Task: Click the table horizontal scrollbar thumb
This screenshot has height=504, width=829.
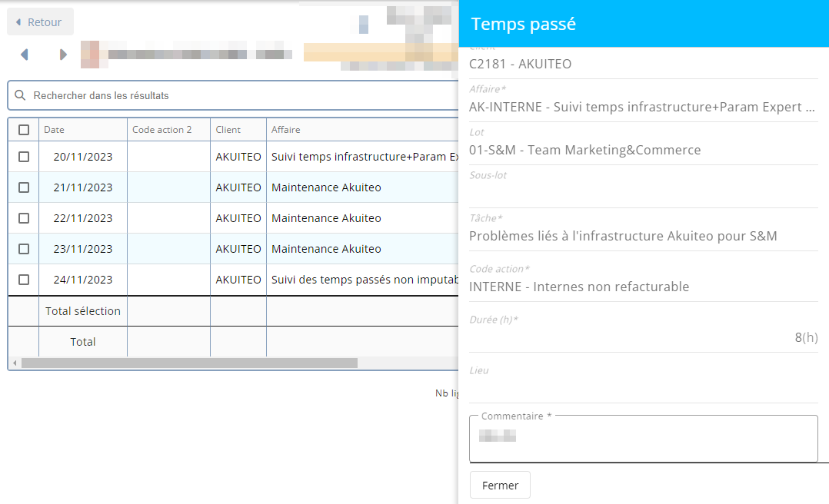Action: coord(189,363)
